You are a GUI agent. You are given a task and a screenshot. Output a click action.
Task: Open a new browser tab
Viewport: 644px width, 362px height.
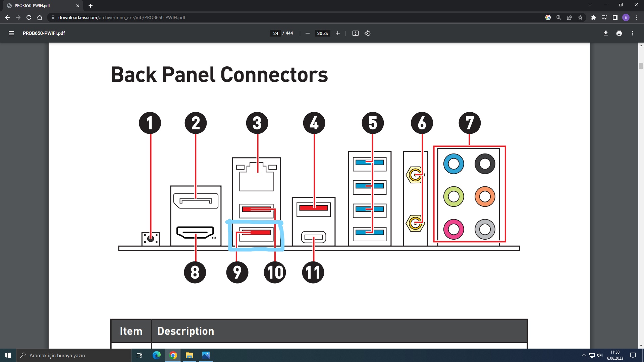click(x=91, y=6)
